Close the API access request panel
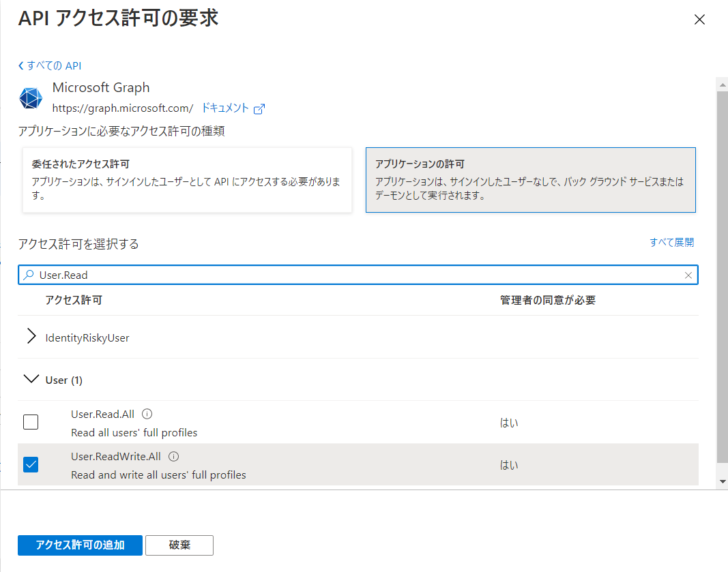This screenshot has width=728, height=572. [x=699, y=20]
